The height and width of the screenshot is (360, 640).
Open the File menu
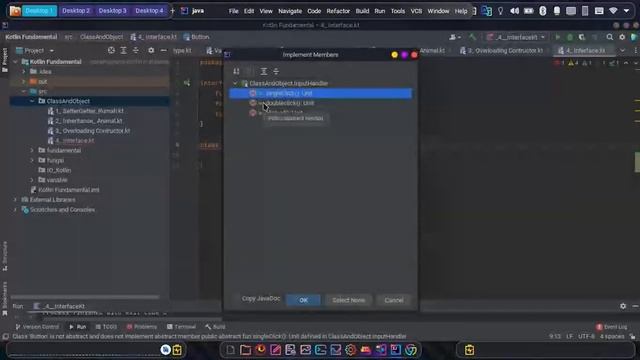tap(233, 11)
